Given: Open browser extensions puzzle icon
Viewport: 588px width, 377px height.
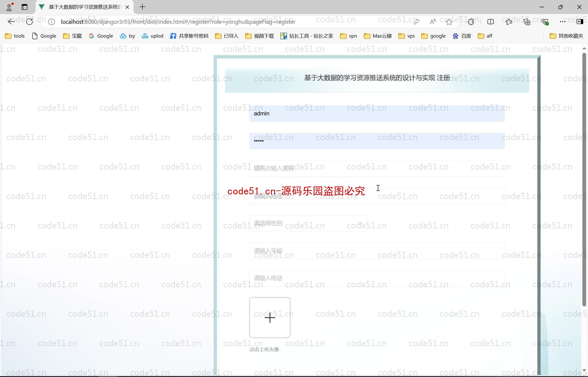Looking at the screenshot, I should (x=471, y=22).
